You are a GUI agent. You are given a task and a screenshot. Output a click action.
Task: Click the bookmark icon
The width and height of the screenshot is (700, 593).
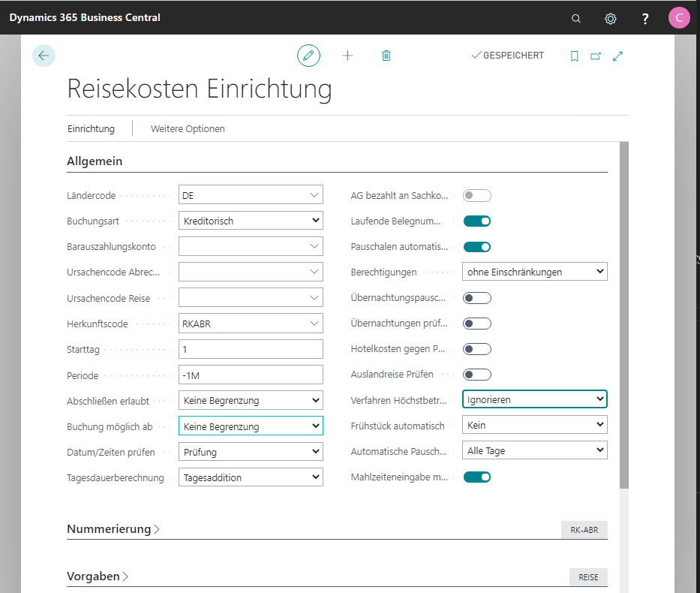[x=575, y=56]
